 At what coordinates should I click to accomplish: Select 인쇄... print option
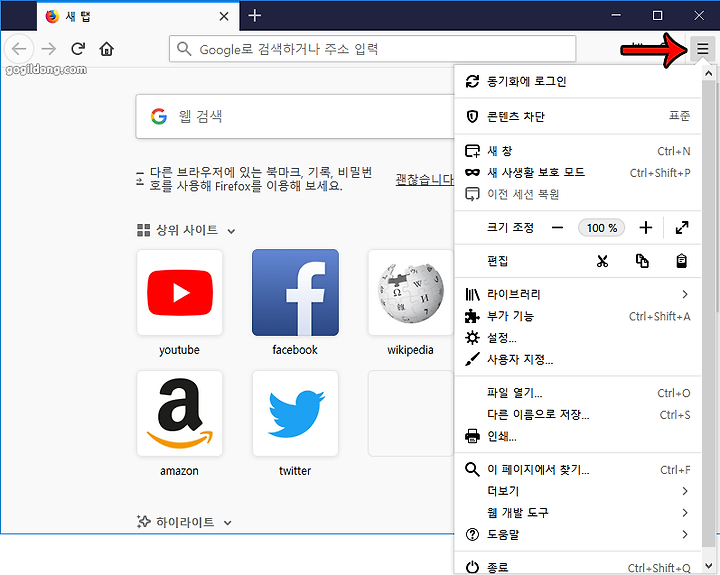click(578, 436)
